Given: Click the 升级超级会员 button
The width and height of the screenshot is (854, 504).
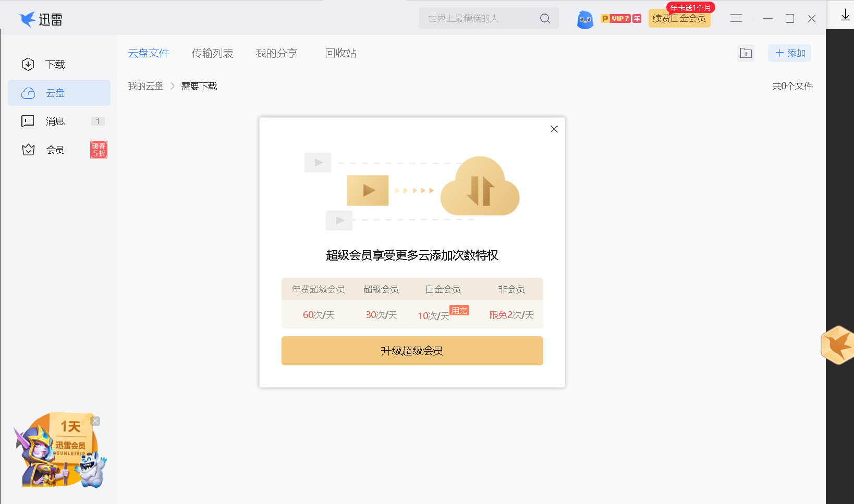Looking at the screenshot, I should [412, 351].
